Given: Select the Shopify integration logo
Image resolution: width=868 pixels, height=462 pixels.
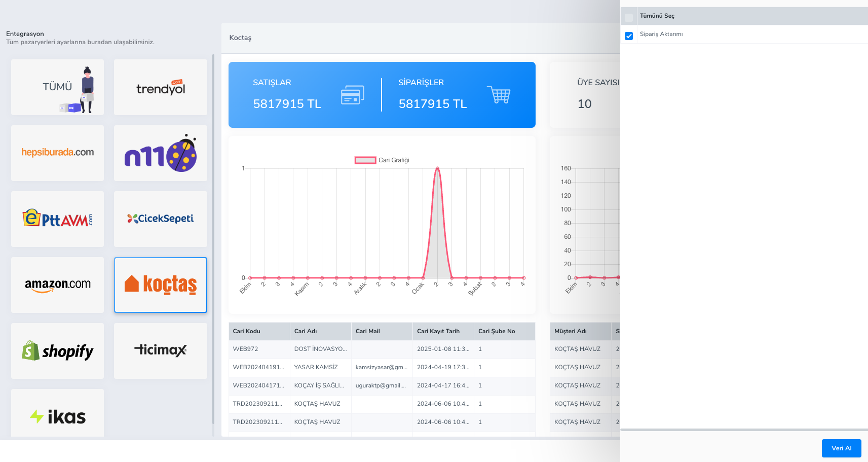Looking at the screenshot, I should (57, 351).
